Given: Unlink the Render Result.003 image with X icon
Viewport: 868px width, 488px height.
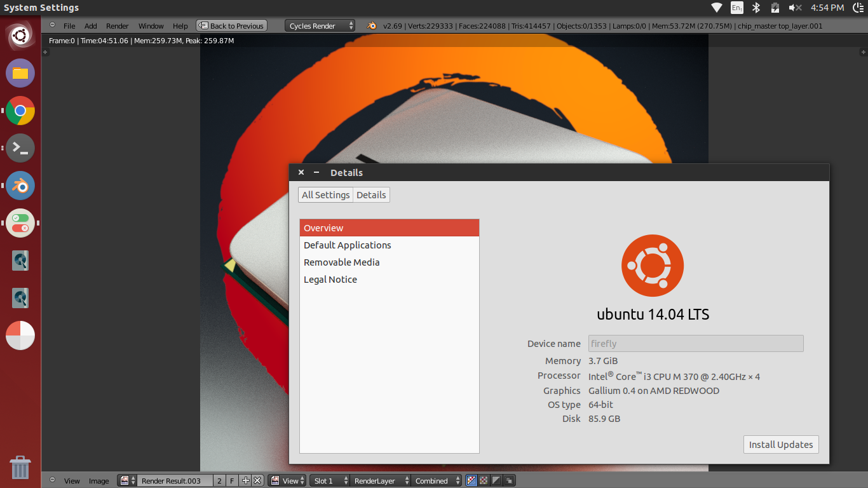Looking at the screenshot, I should pos(257,481).
